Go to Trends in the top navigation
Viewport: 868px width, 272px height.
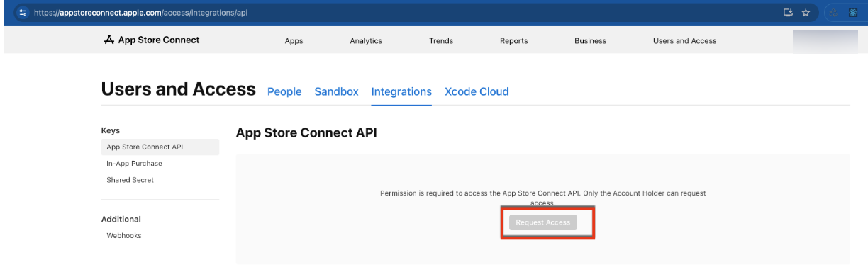441,41
